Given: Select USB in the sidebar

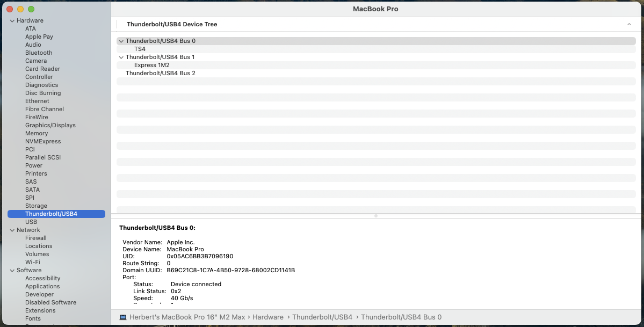Looking at the screenshot, I should click(31, 222).
